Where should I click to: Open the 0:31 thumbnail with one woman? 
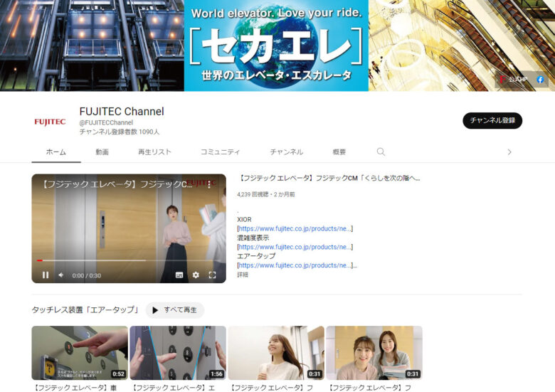coord(276,353)
